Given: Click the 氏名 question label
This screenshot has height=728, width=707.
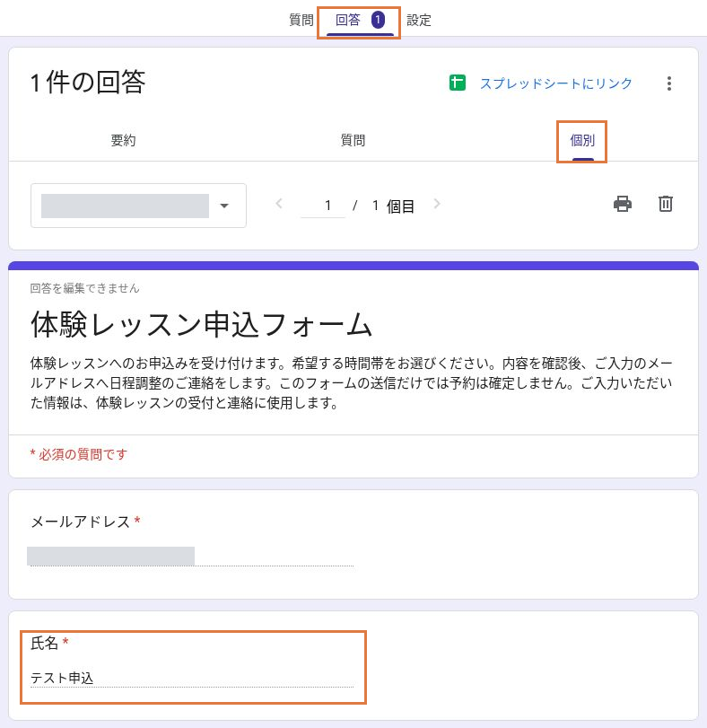Looking at the screenshot, I should coord(44,643).
